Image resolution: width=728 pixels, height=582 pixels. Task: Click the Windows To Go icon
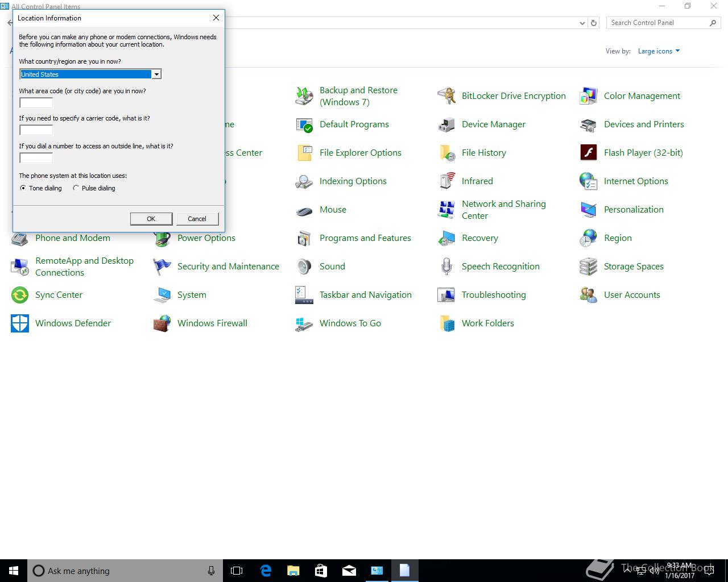(304, 323)
